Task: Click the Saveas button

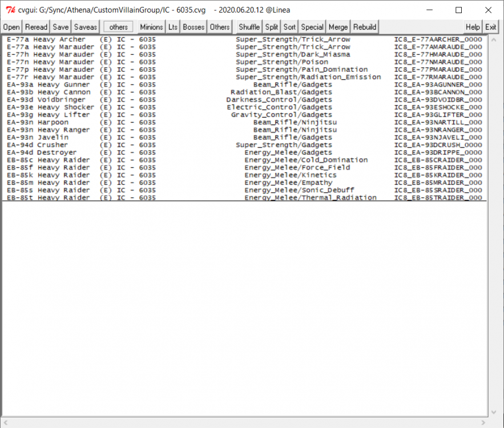Action: click(x=86, y=27)
